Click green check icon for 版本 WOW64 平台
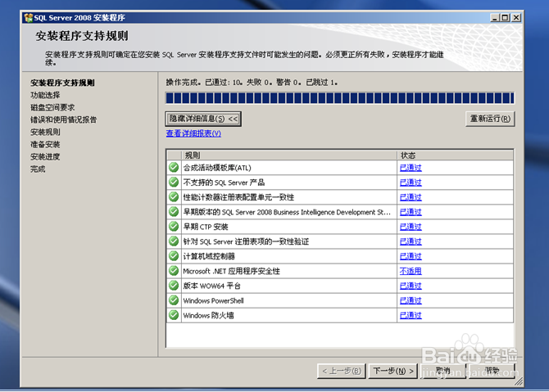This screenshot has width=549, height=392. (x=174, y=286)
